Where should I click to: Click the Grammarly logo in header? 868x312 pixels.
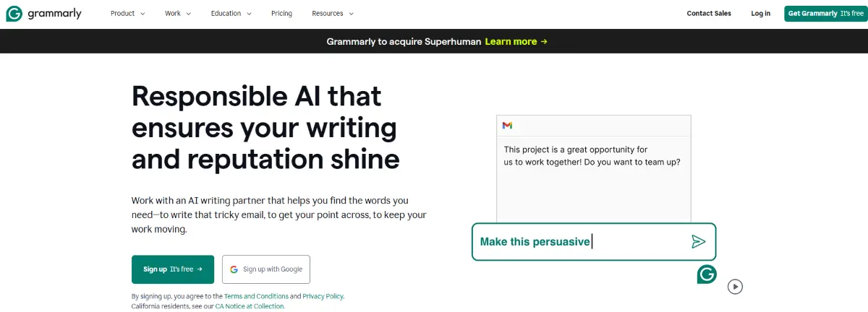(x=43, y=14)
